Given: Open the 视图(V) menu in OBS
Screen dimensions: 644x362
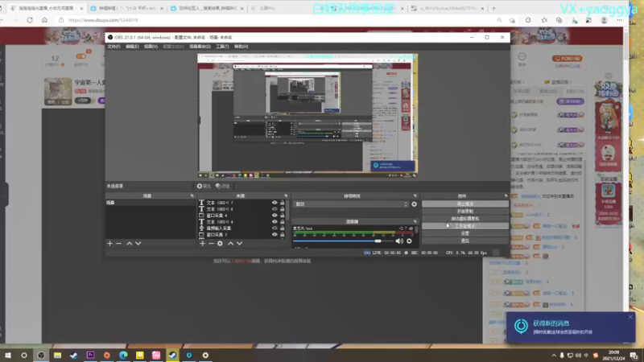Looking at the screenshot, I should [x=151, y=47].
